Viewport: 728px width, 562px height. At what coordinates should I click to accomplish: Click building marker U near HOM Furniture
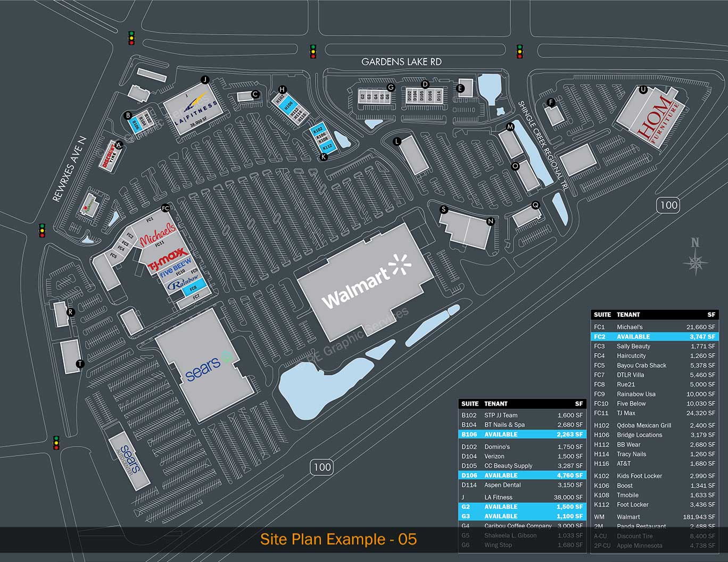pos(643,89)
